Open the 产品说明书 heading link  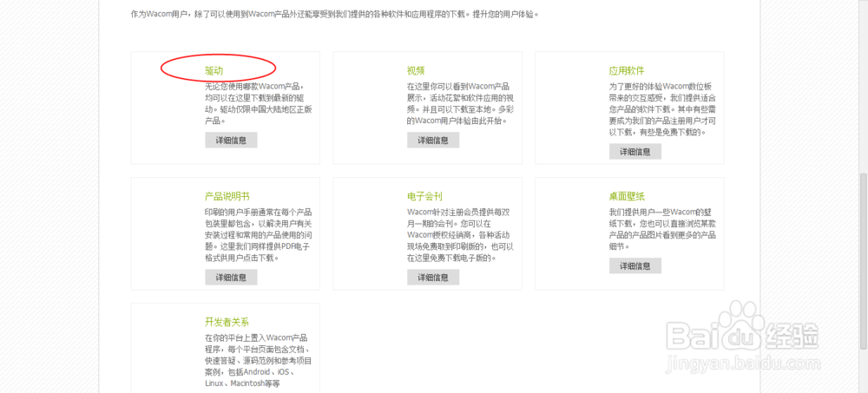pyautogui.click(x=227, y=196)
